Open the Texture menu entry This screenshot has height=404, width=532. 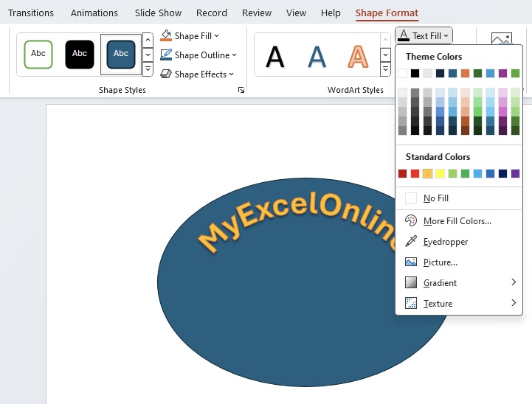coord(459,303)
